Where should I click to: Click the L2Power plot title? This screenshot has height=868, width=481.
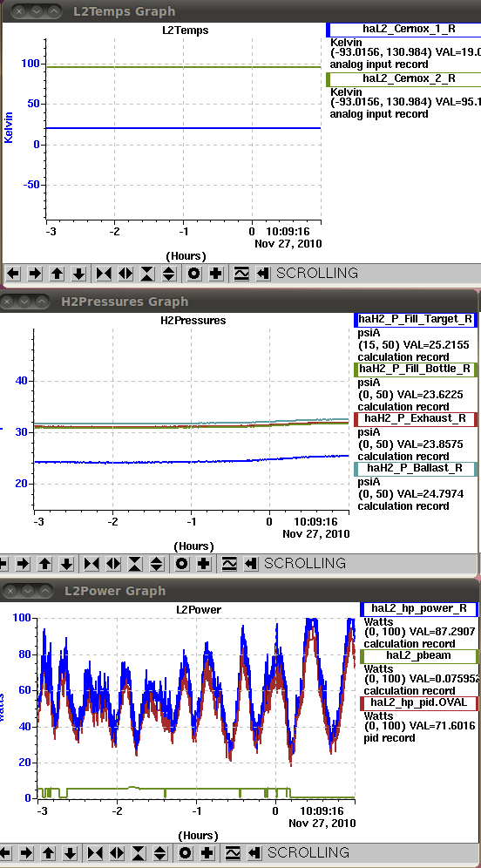(199, 610)
